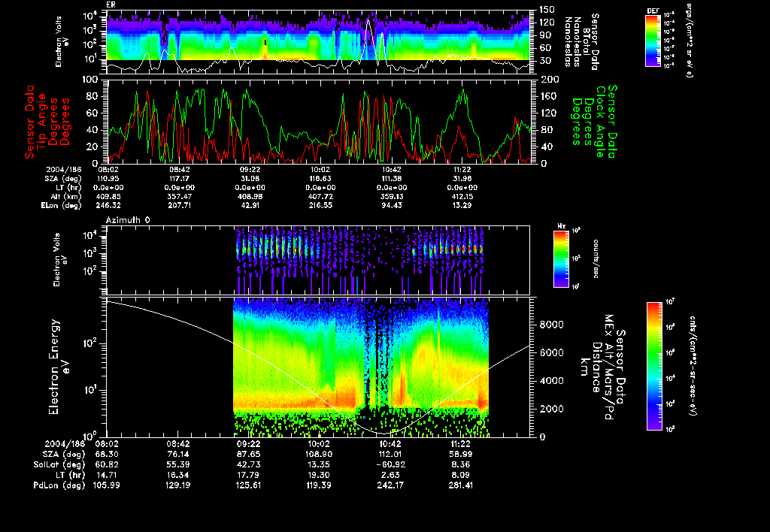This screenshot has height=532, width=770.
Task: Click the 'ELon (deg)' row label
Action: click(62, 206)
